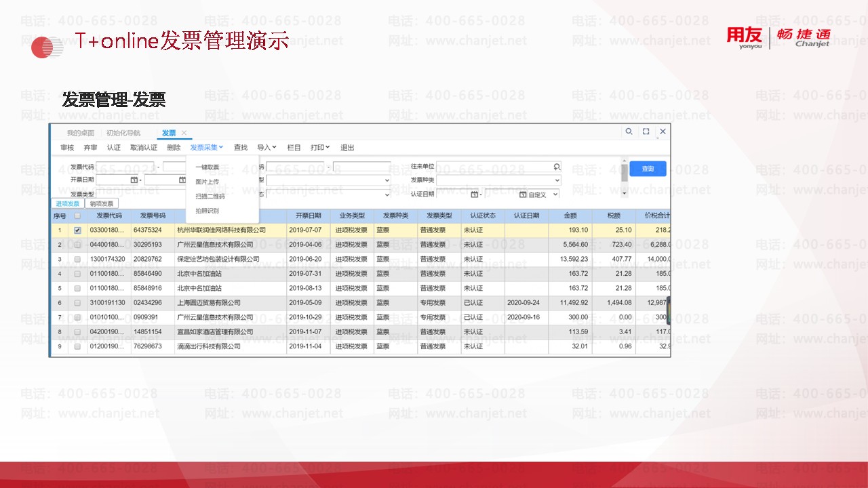The height and width of the screenshot is (488, 868).
Task: Click the 取消认证 toolbar button
Action: pyautogui.click(x=144, y=147)
